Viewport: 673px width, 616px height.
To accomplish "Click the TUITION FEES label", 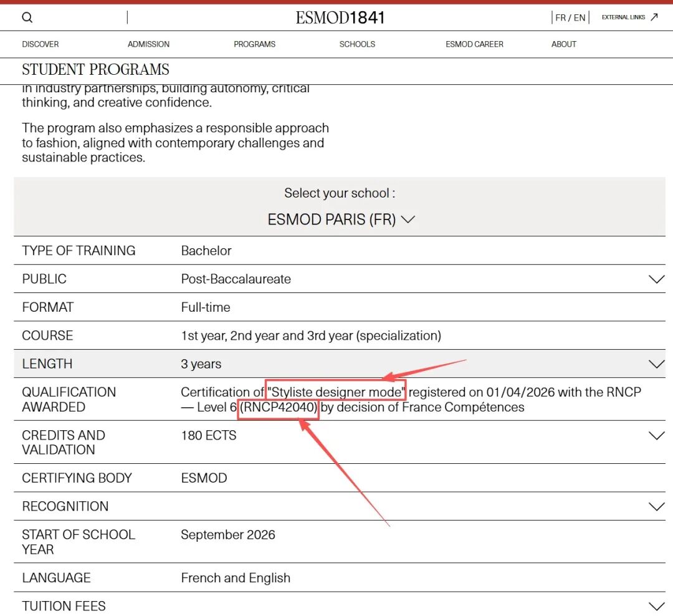I will (x=64, y=606).
